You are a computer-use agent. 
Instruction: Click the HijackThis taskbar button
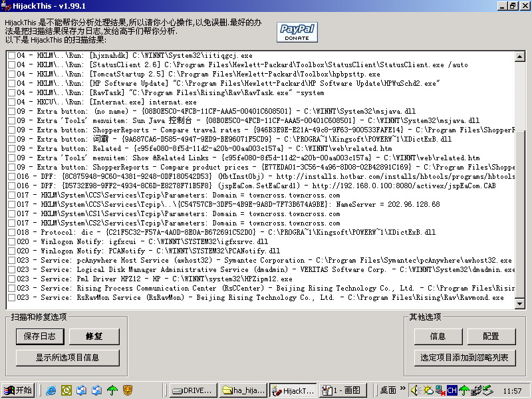tap(293, 390)
